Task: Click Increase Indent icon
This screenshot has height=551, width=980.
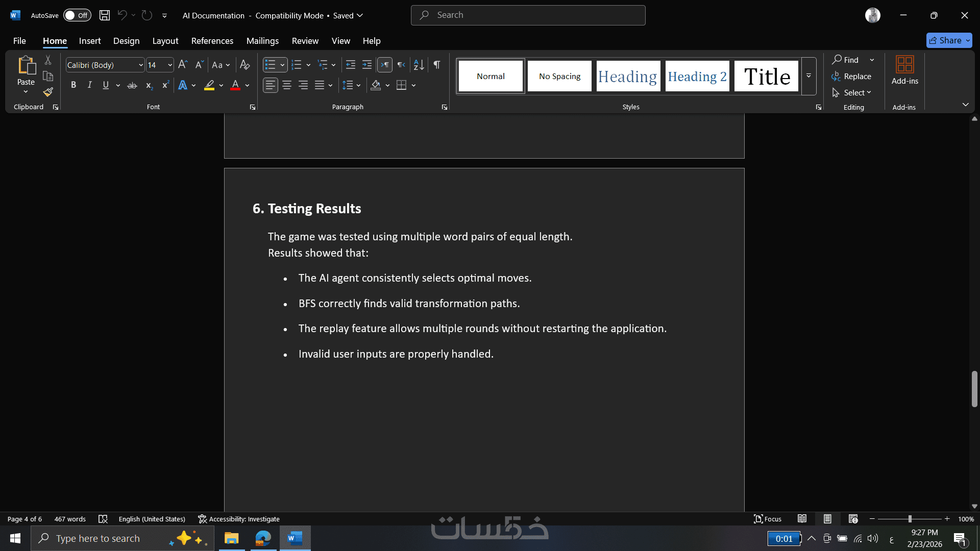Action: (x=366, y=65)
